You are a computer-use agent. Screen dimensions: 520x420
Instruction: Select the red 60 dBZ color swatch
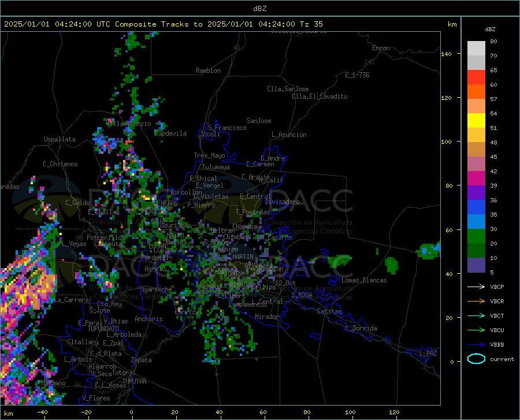[476, 77]
